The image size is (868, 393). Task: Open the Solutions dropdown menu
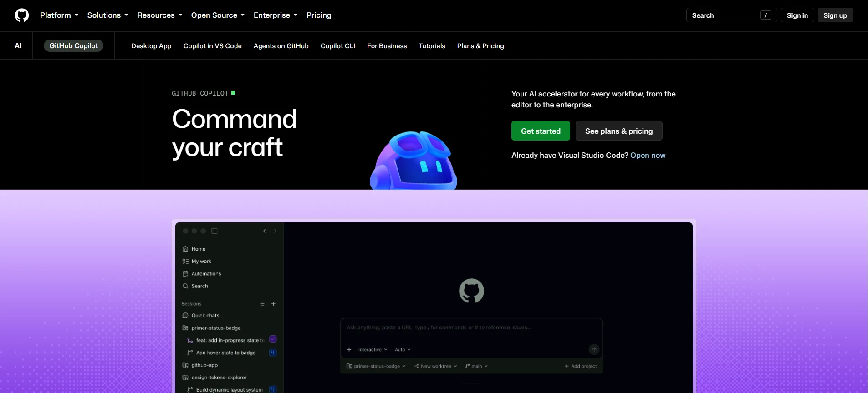pos(107,15)
